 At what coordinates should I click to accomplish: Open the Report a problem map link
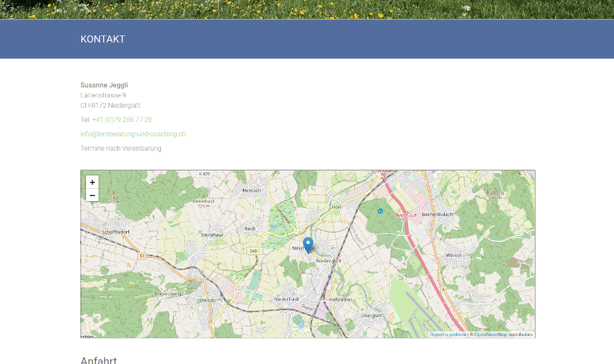tap(448, 335)
